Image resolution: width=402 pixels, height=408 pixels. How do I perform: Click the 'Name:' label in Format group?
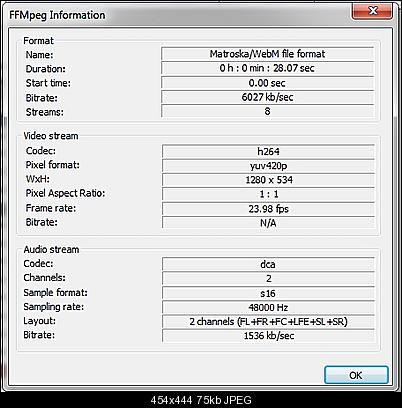(x=39, y=55)
